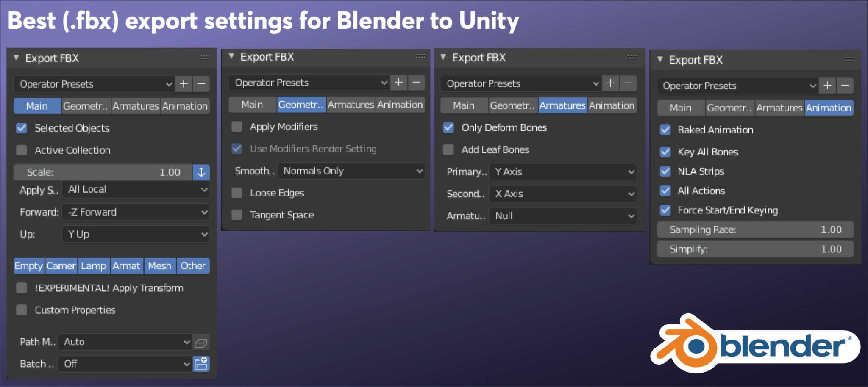Add operator preset in Armatures panel
Viewport: 868px width, 387px height.
(x=611, y=83)
